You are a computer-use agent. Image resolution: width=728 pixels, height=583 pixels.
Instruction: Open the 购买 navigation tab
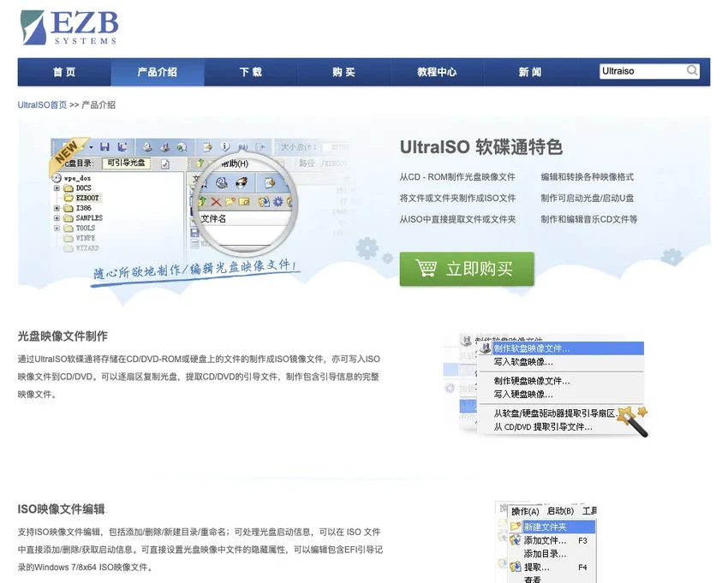(x=343, y=72)
